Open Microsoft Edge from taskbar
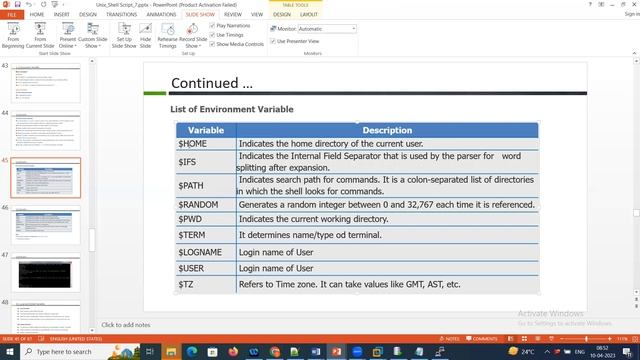 (x=192, y=351)
